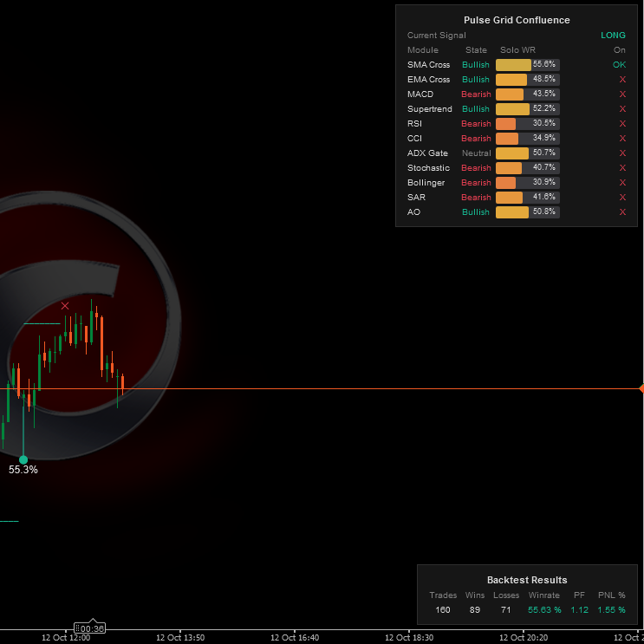Screen dimensions: 644x644
Task: Click the AO 50.8% win-rate bar
Action: 527,212
